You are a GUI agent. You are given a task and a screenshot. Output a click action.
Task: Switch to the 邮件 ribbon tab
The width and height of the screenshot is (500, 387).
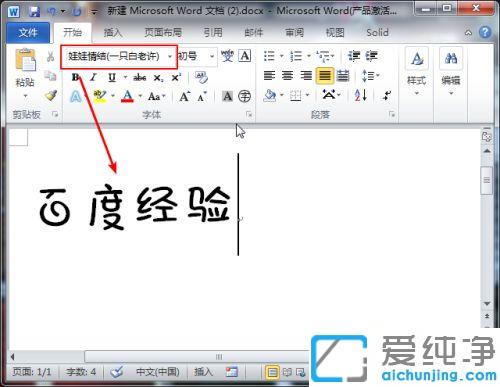click(254, 33)
